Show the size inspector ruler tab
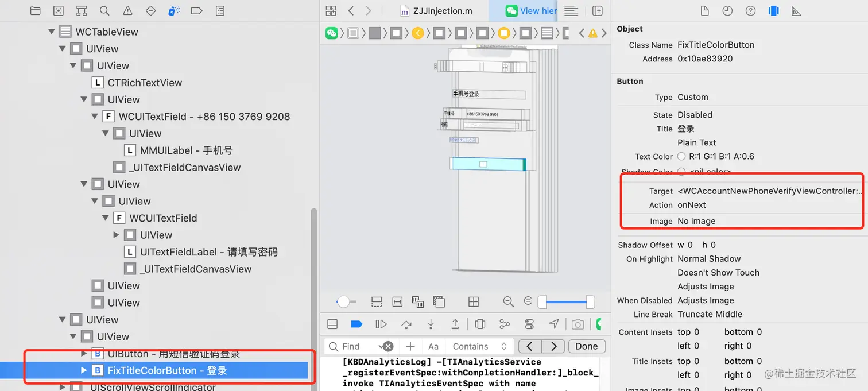 [796, 11]
